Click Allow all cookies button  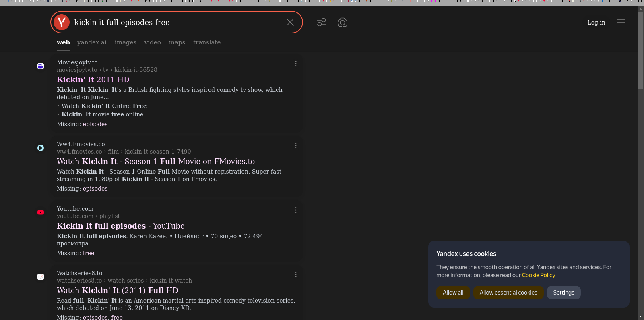453,293
